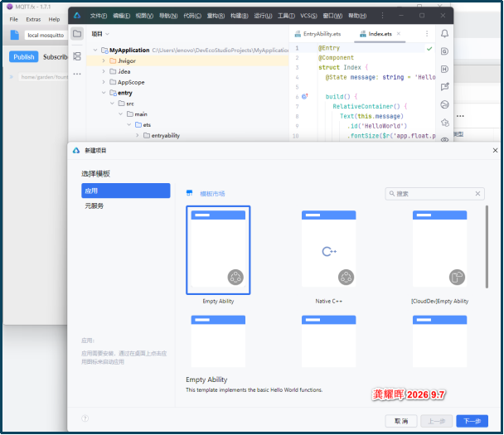Open the 导航(N) menu
504x435 pixels.
tap(168, 16)
